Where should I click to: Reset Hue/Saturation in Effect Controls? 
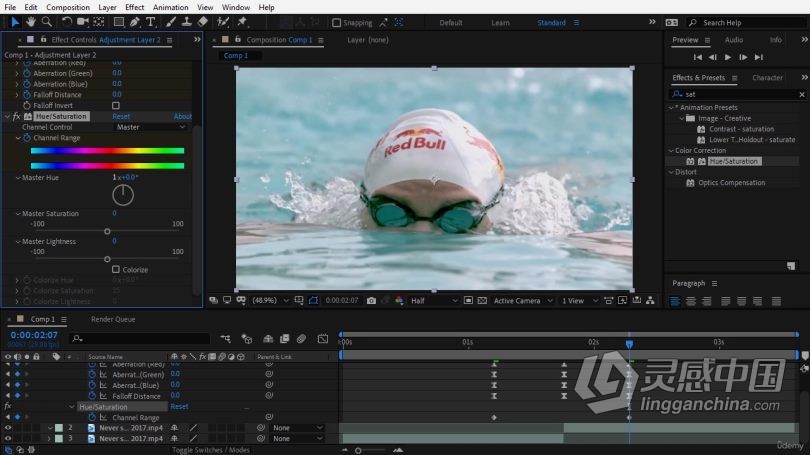coord(121,116)
